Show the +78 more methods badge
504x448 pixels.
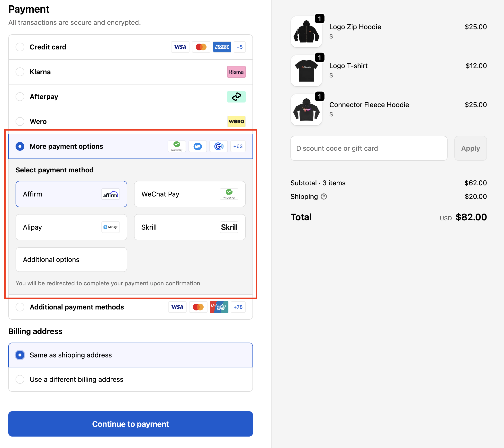[x=238, y=307]
